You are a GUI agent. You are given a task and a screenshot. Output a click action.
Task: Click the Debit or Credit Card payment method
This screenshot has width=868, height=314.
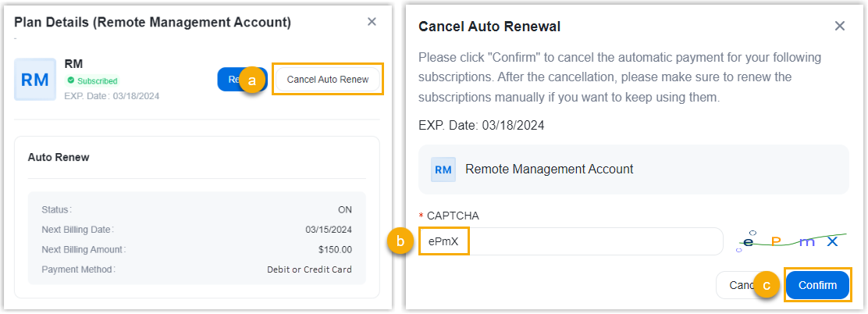tap(309, 269)
